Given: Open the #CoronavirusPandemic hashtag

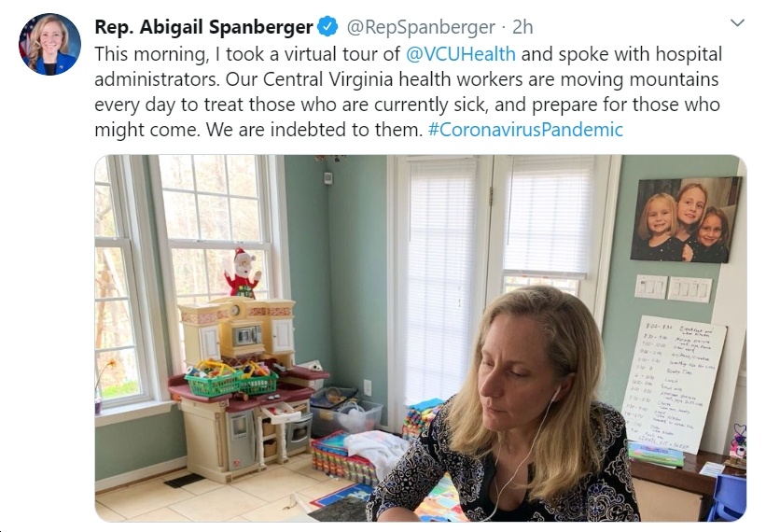Looking at the screenshot, I should tap(525, 130).
